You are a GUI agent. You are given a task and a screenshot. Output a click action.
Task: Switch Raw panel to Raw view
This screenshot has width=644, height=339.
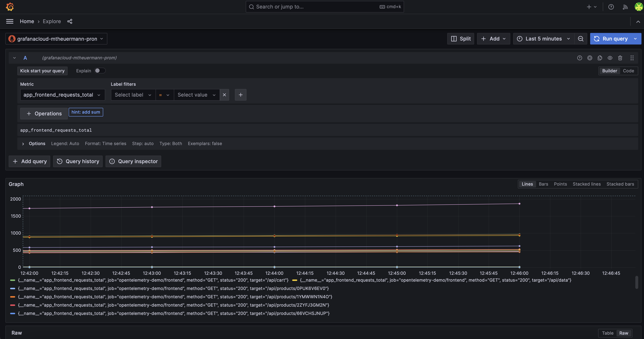coord(624,333)
